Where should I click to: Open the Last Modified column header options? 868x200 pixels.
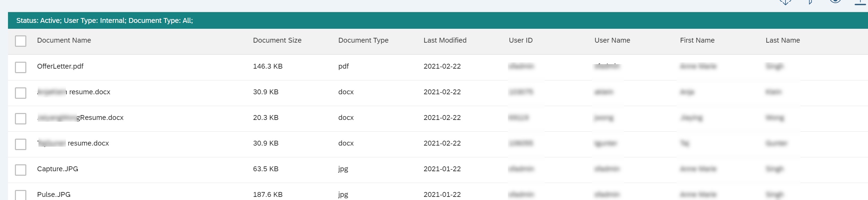pos(445,40)
